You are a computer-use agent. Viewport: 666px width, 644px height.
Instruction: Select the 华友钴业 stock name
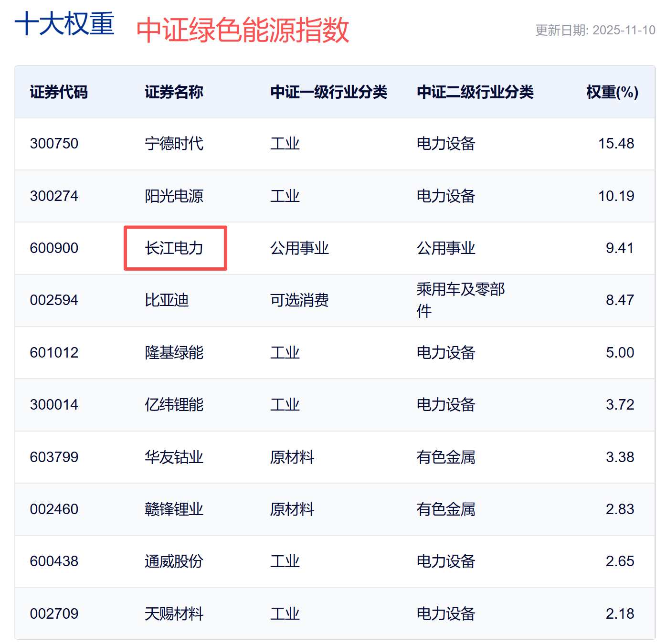point(174,457)
